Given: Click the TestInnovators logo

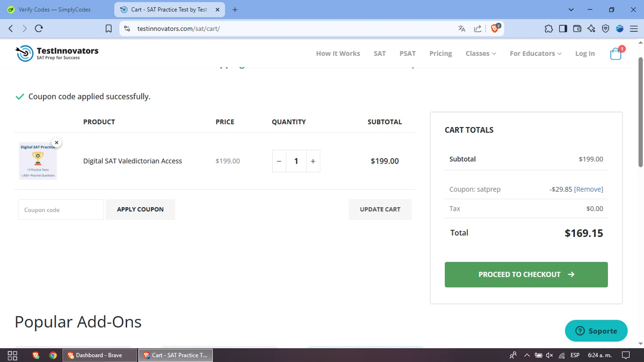Looking at the screenshot, I should tap(57, 53).
